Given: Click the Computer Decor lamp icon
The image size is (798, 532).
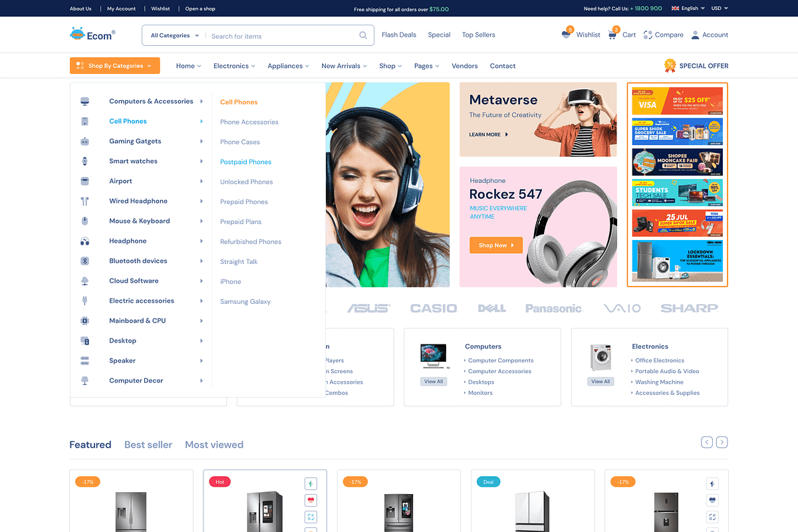Looking at the screenshot, I should click(84, 380).
